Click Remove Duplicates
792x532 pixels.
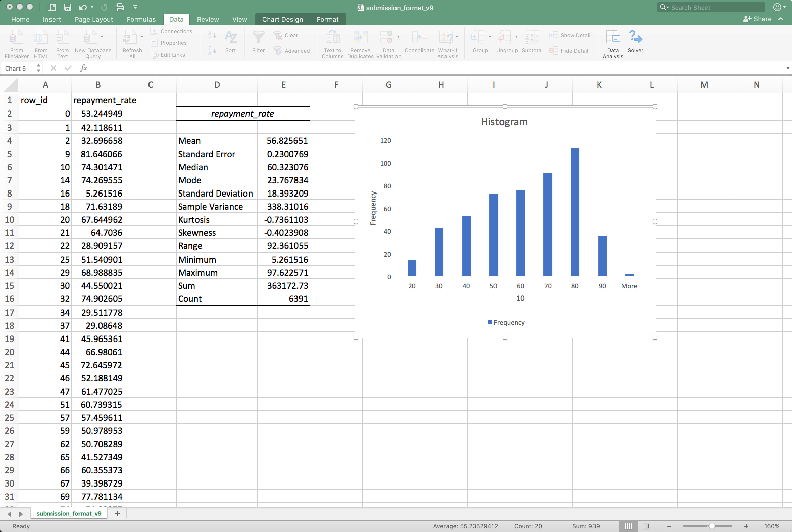(360, 44)
